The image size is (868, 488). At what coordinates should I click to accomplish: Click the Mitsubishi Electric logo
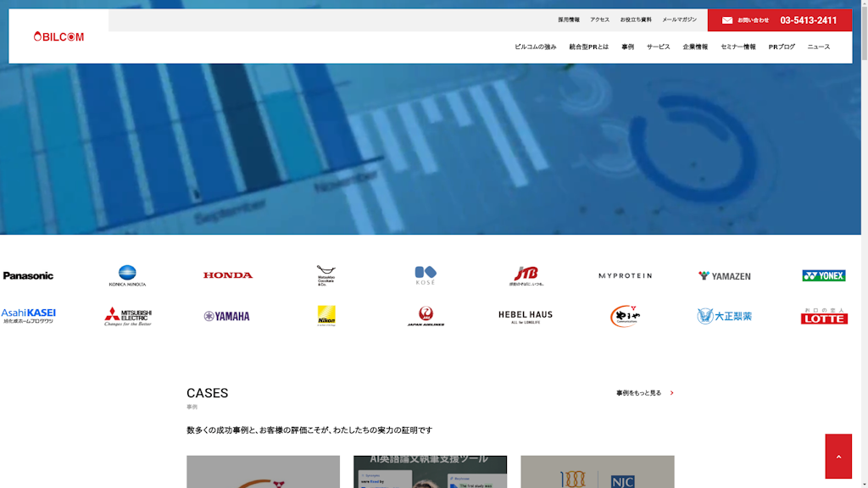pyautogui.click(x=128, y=317)
